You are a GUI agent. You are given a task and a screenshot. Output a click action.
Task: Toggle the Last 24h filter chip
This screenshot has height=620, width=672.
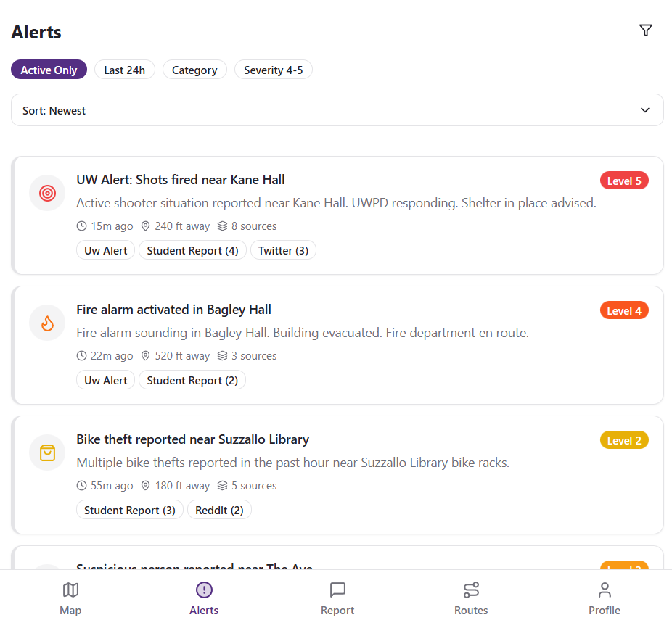tap(124, 70)
